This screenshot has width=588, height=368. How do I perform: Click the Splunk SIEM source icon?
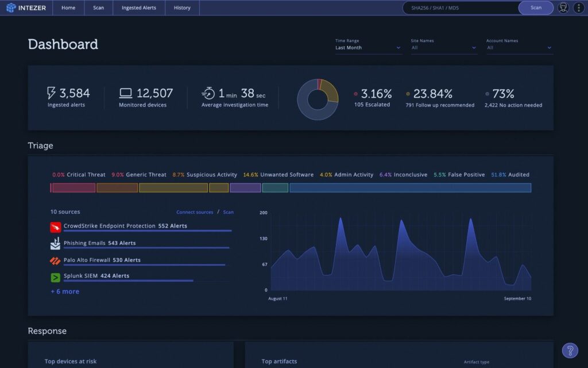coord(55,278)
